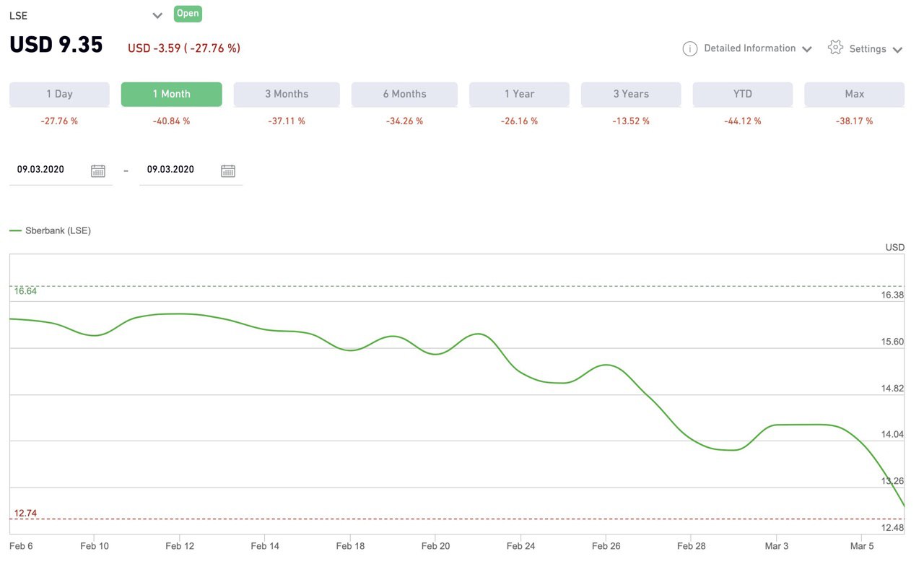The width and height of the screenshot is (924, 567).
Task: Expand the LSE exchange dropdown
Action: [157, 15]
